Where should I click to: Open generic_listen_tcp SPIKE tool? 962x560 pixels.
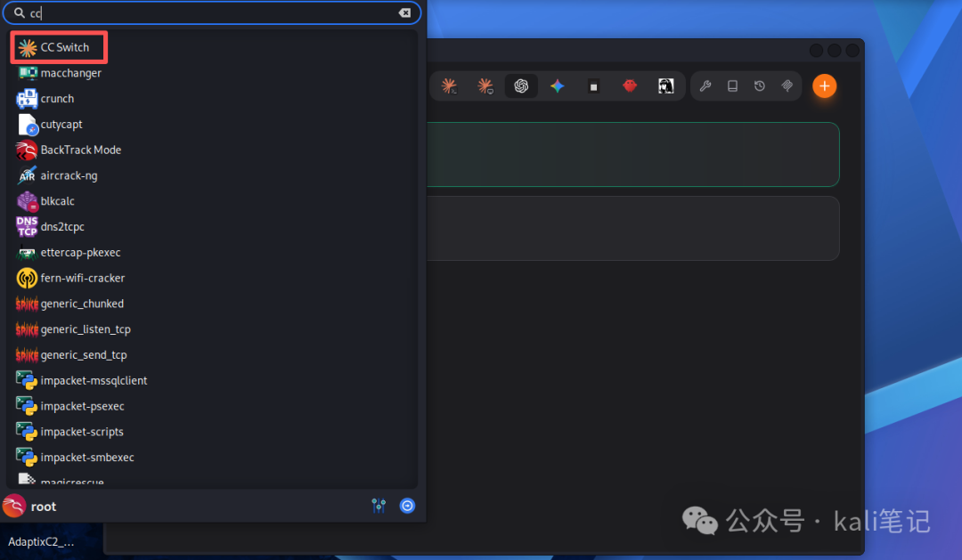click(212, 329)
